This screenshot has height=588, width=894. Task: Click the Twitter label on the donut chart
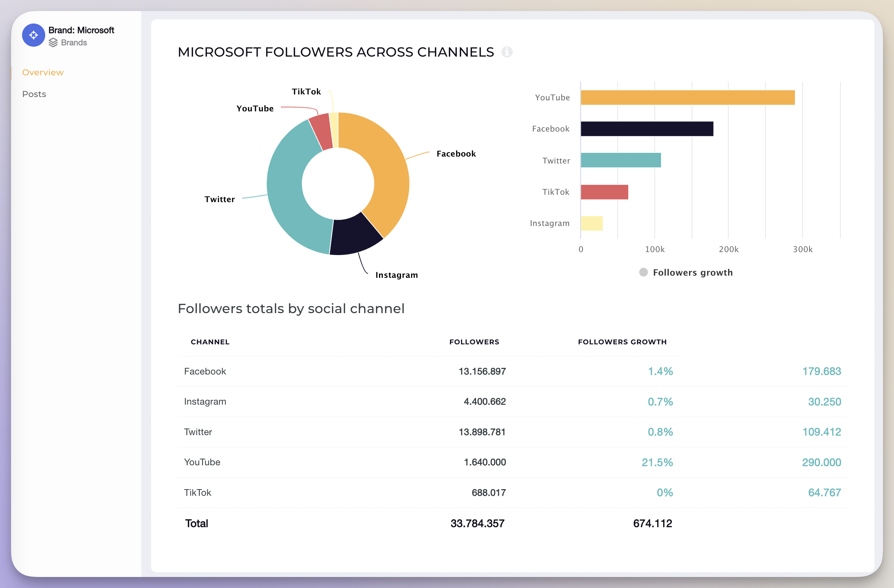point(220,200)
